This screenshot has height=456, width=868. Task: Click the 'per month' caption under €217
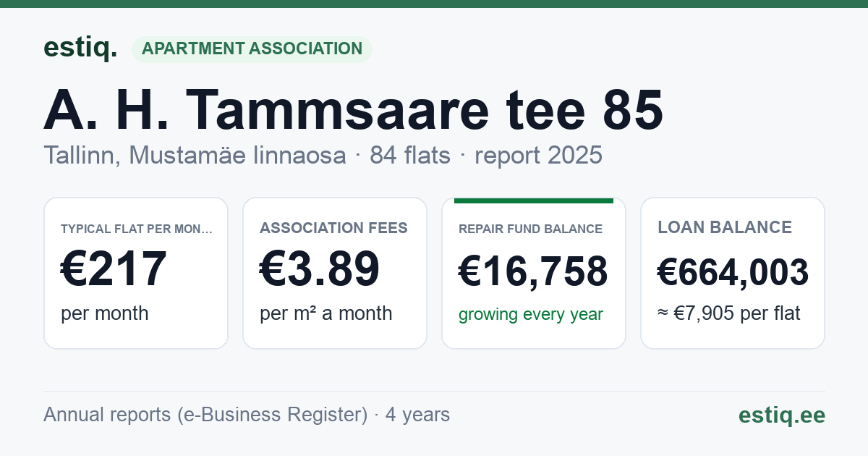click(105, 313)
